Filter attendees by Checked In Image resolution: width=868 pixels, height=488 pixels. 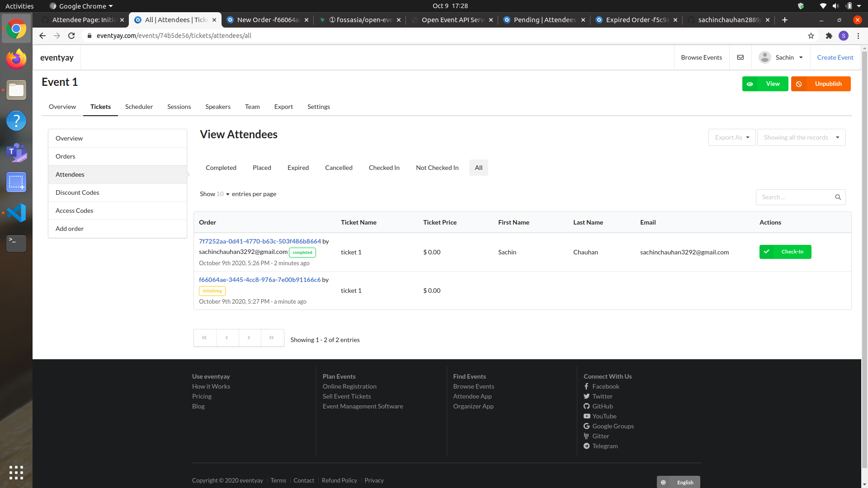tap(384, 168)
